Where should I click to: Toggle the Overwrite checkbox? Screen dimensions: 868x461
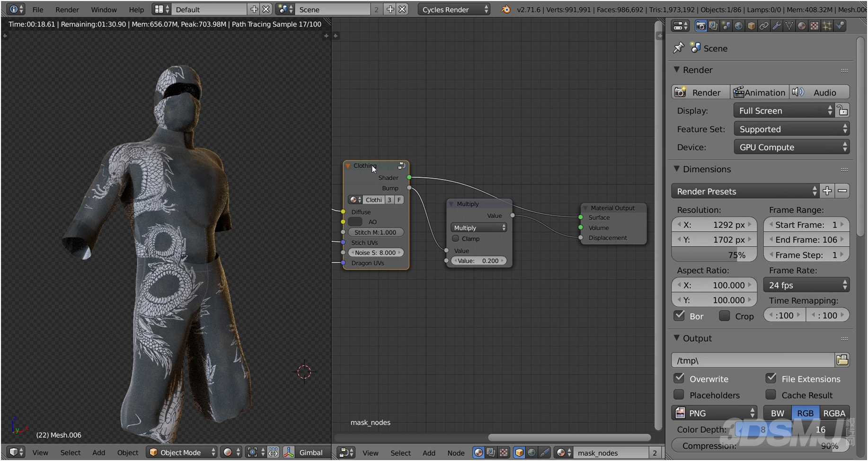(680, 378)
